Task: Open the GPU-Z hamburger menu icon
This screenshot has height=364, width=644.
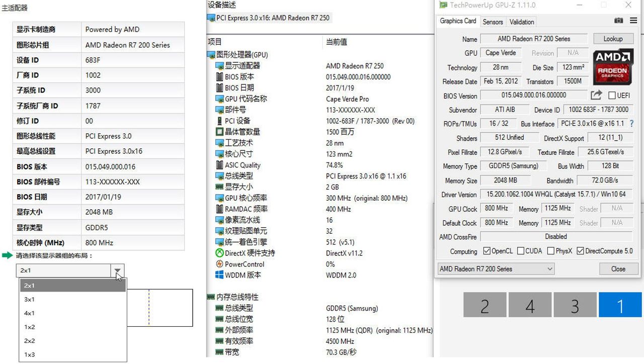Action: coord(633,21)
